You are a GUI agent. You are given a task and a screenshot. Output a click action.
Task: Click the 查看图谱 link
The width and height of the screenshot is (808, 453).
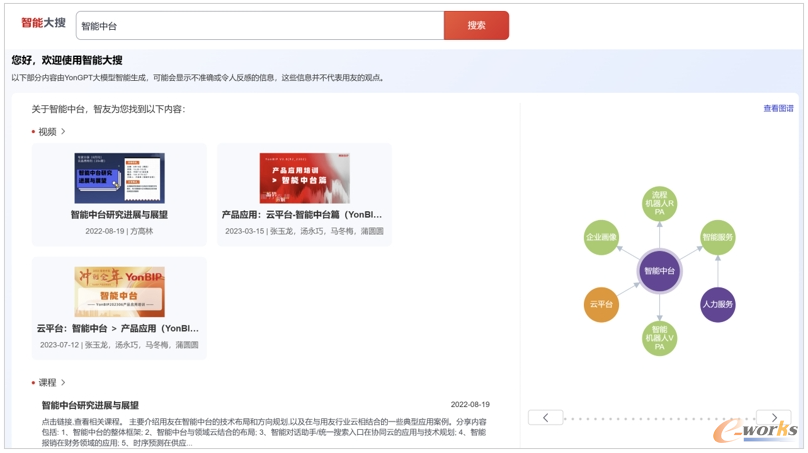point(778,108)
